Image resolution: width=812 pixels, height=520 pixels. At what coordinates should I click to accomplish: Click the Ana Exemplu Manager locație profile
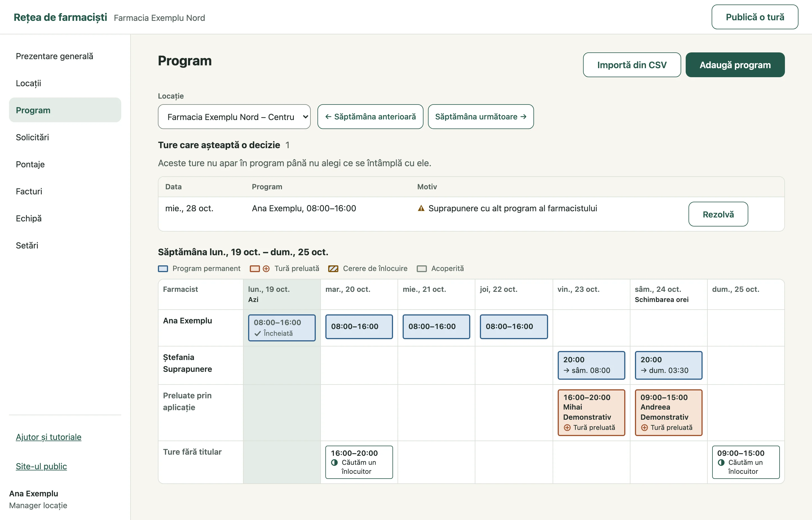point(38,499)
